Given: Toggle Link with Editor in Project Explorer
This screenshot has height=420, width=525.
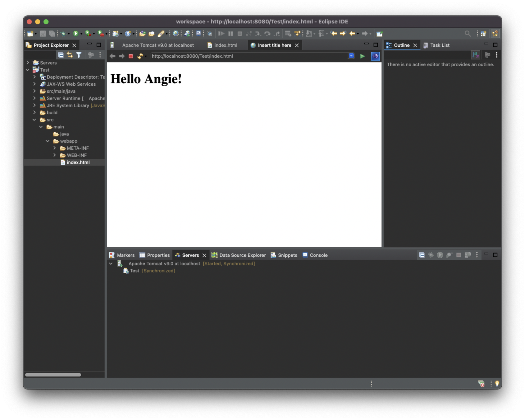Looking at the screenshot, I should click(x=70, y=55).
